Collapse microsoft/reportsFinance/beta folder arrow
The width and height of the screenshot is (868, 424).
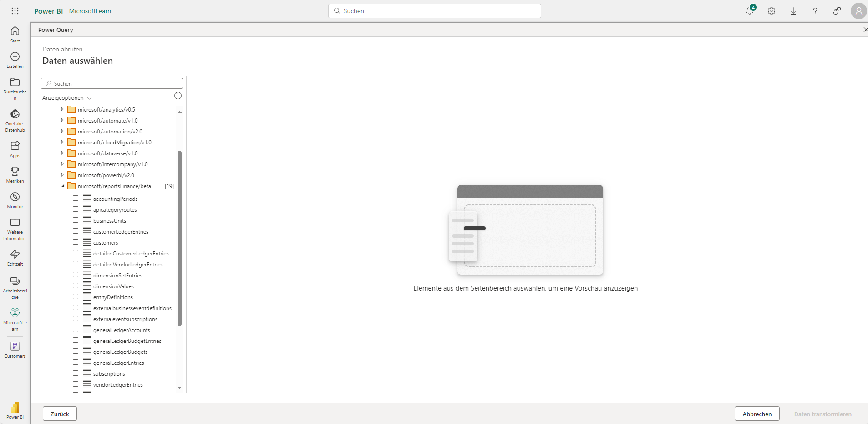[62, 186]
